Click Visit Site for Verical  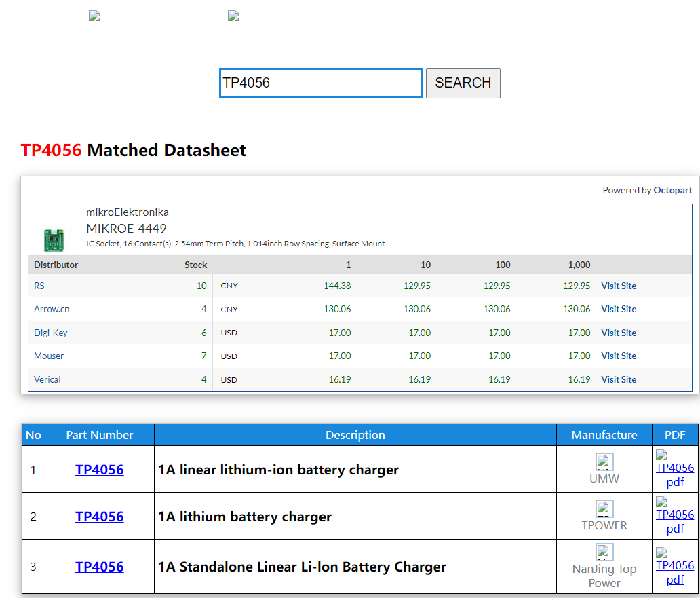click(619, 379)
